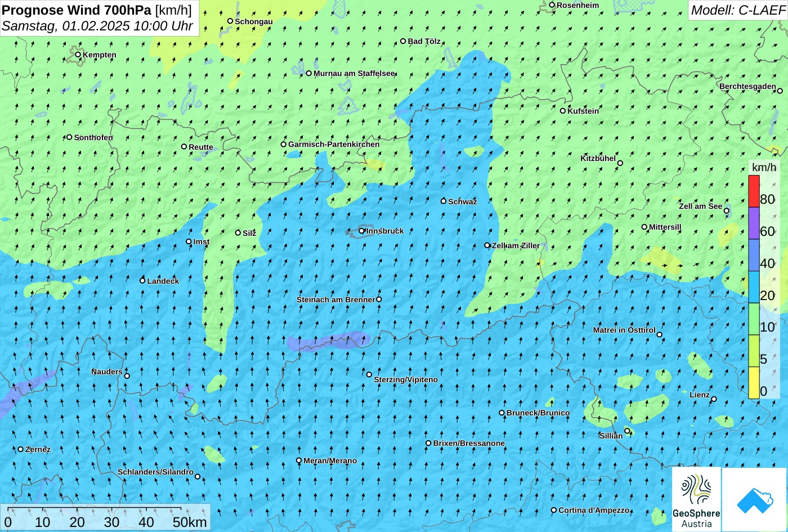Click the date 'Samstag, 01.02.2025 10:00 Uhr'
This screenshot has height=532, width=788.
97,26
